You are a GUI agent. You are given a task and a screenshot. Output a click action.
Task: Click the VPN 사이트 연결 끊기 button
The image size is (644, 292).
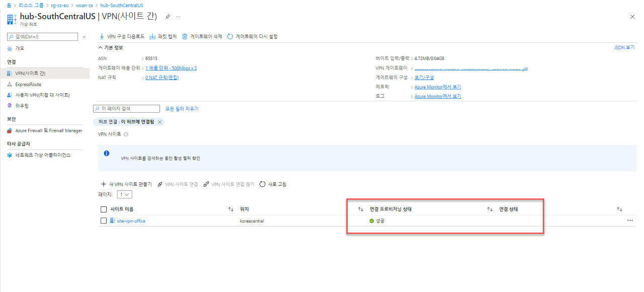coord(229,184)
